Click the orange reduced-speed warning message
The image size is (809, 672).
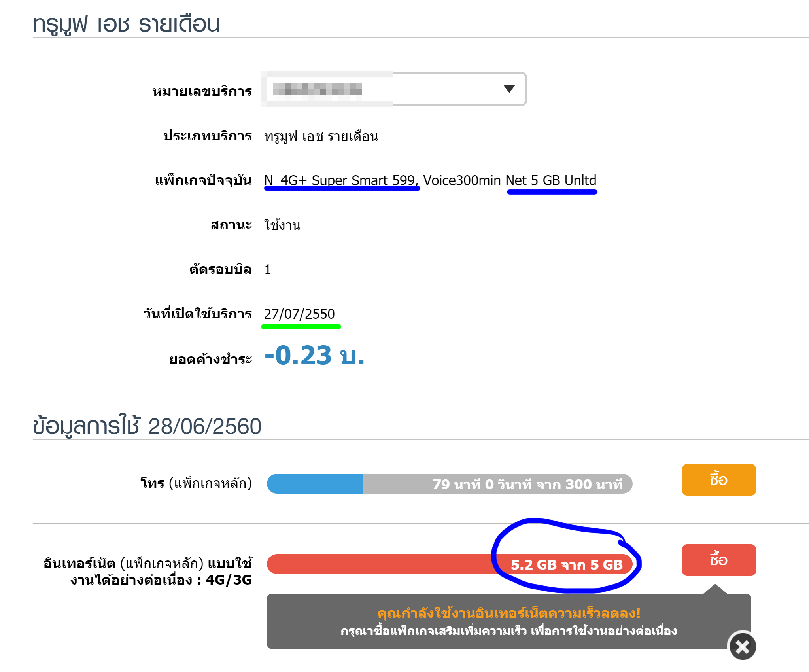(x=508, y=613)
